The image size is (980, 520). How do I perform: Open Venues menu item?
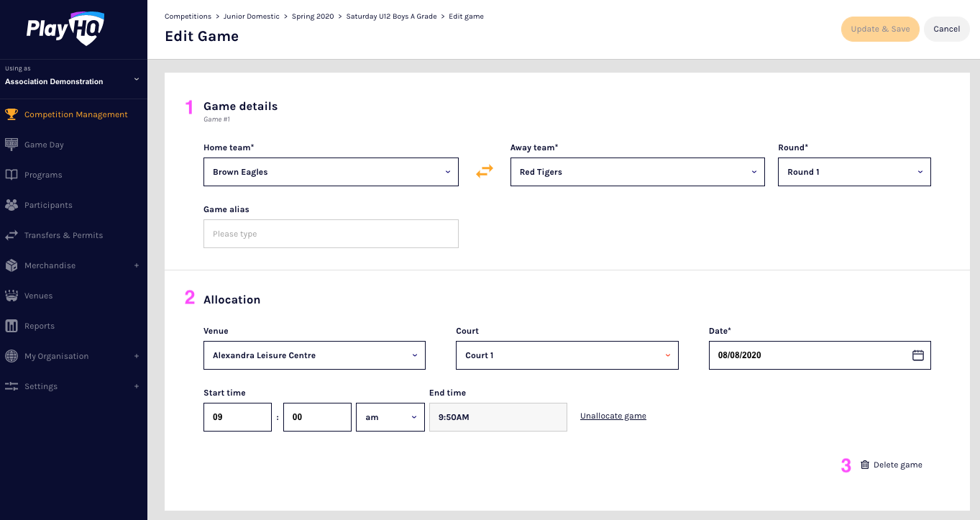(x=38, y=296)
